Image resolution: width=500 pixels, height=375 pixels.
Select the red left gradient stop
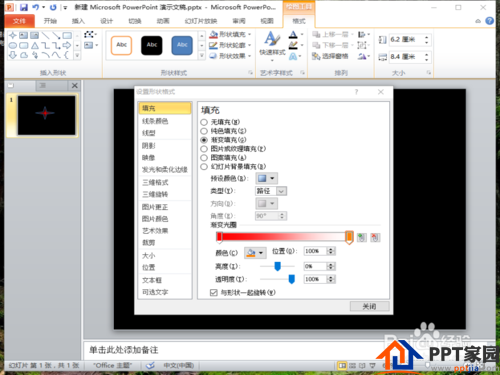tap(219, 237)
